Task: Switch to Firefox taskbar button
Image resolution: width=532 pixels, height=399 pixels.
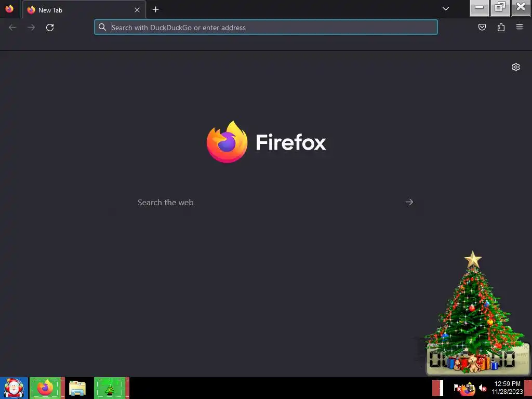Action: click(x=47, y=388)
